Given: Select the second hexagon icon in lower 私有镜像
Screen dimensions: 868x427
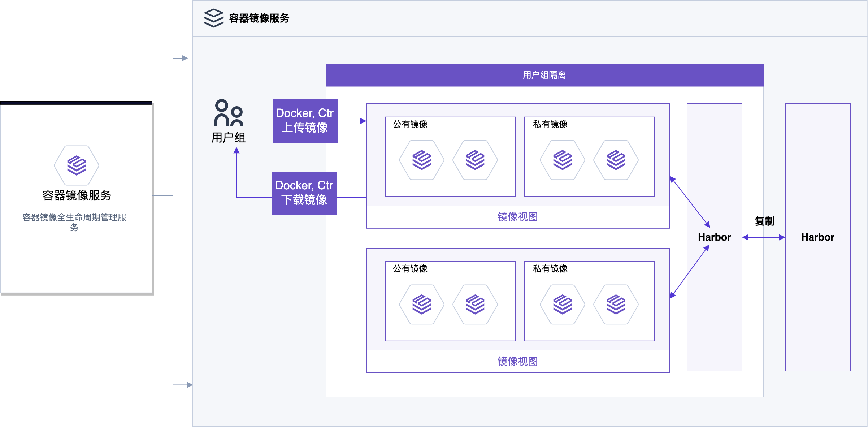Looking at the screenshot, I should pyautogui.click(x=616, y=305).
